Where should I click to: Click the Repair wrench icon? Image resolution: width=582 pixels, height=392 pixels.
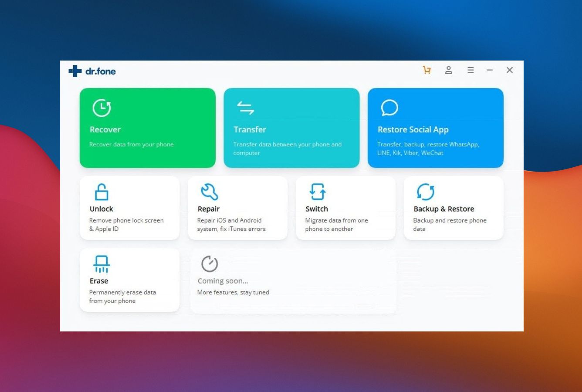[x=210, y=192]
